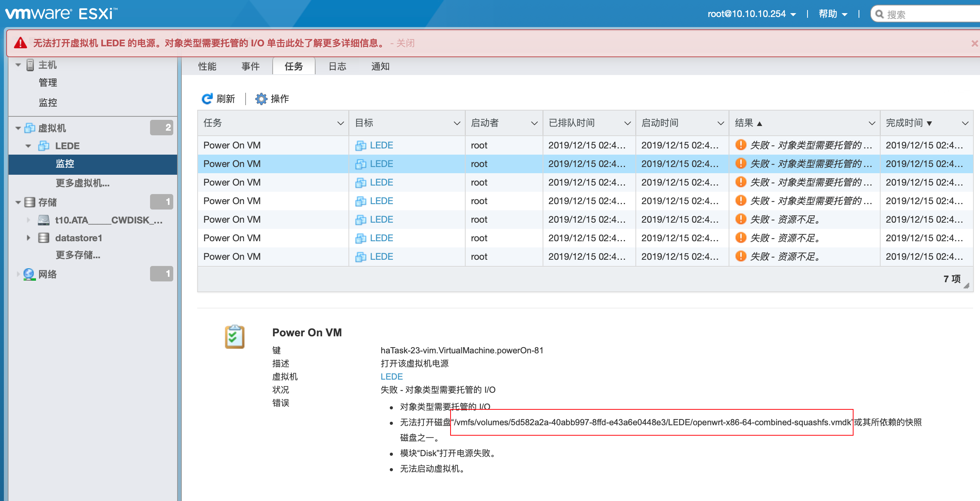Click the VMware ESXi logo
This screenshot has width=980, height=501.
(x=61, y=14)
